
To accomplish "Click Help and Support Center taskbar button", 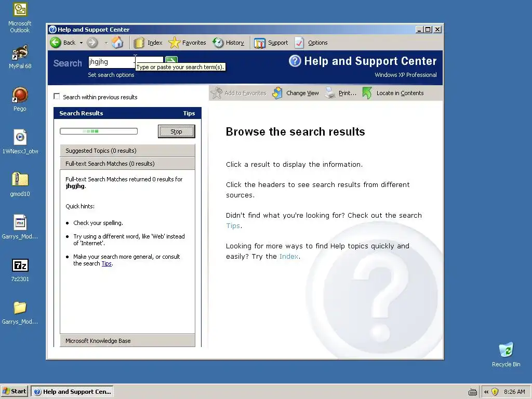I will 72,392.
